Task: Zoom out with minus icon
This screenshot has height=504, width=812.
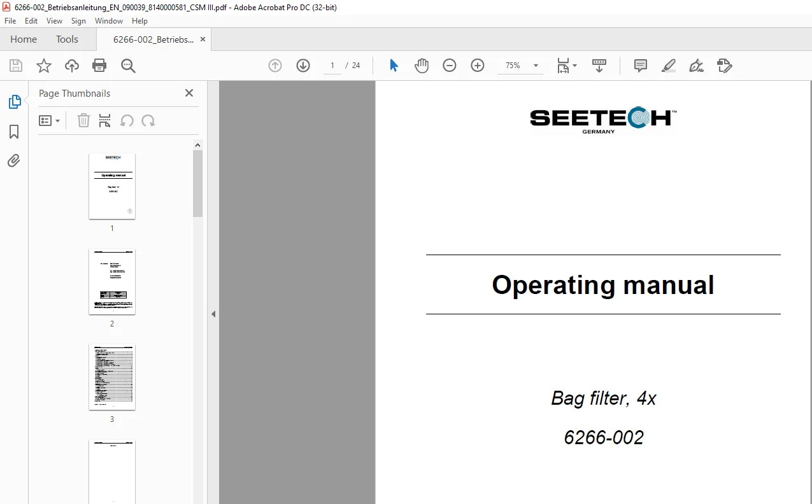Action: pos(450,66)
